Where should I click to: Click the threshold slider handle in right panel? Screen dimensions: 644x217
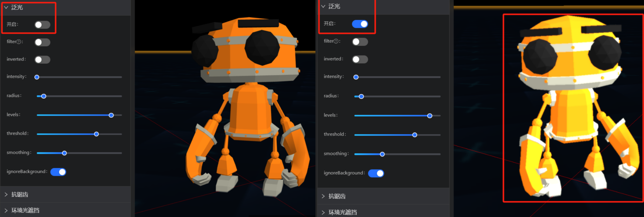(x=415, y=135)
